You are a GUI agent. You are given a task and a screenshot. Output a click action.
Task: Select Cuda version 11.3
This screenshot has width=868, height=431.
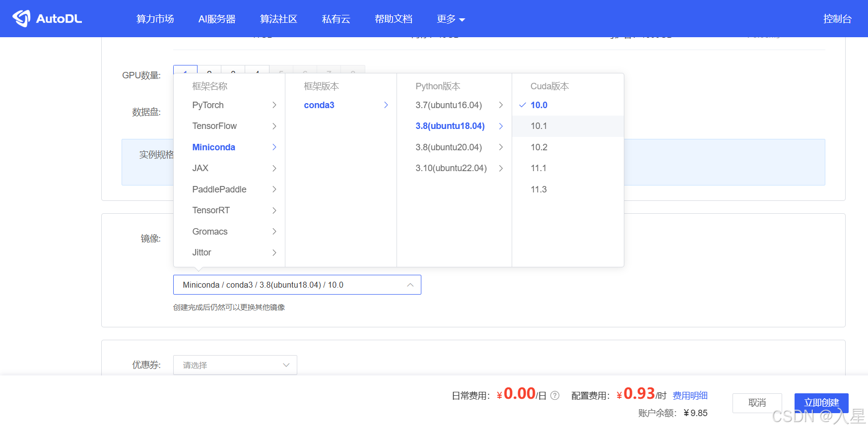tap(568, 189)
